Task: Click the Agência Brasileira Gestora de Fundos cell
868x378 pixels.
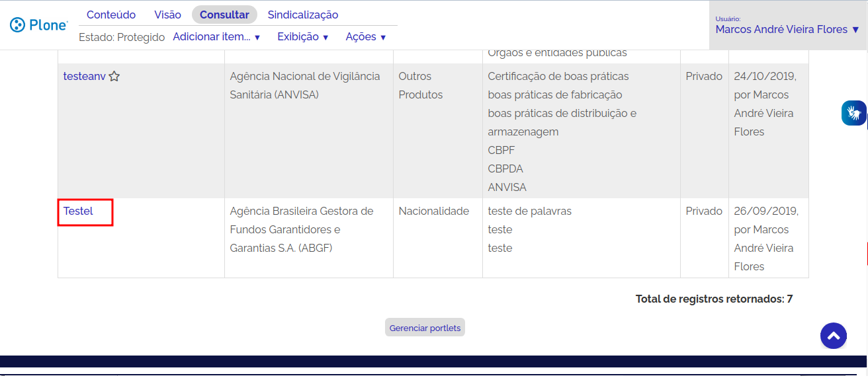Action: (x=302, y=229)
